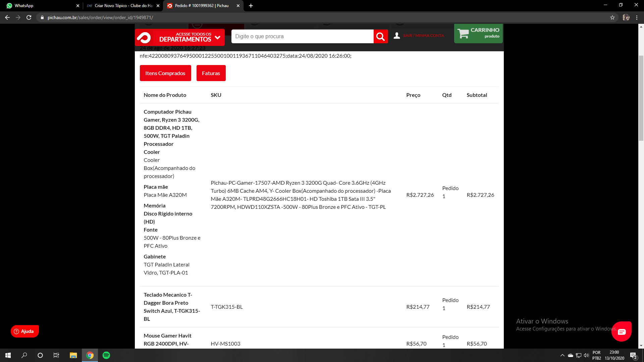Click the 'TGT Paladin Lateral Vidro' gabinete text
644x362 pixels.
coord(167,268)
